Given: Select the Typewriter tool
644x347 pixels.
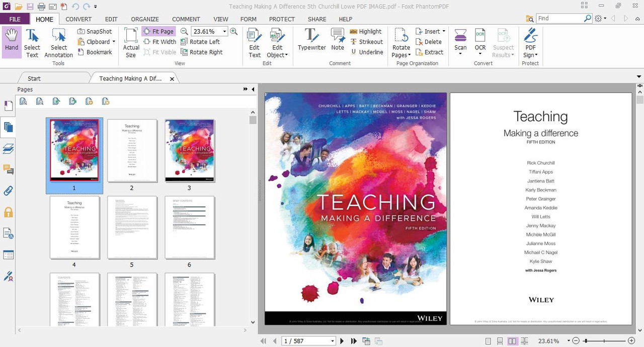Looking at the screenshot, I should pyautogui.click(x=311, y=39).
